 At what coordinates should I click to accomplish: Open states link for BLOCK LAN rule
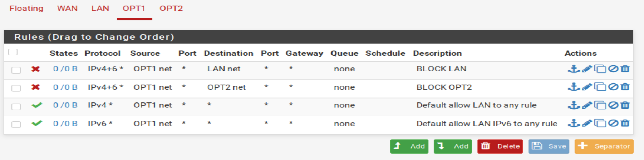coord(65,69)
